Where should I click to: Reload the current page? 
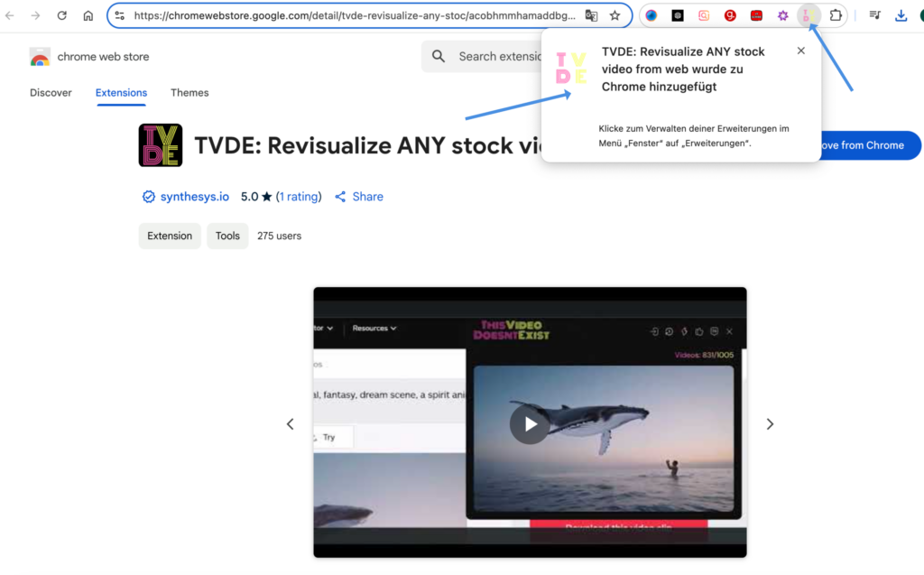[x=62, y=16]
